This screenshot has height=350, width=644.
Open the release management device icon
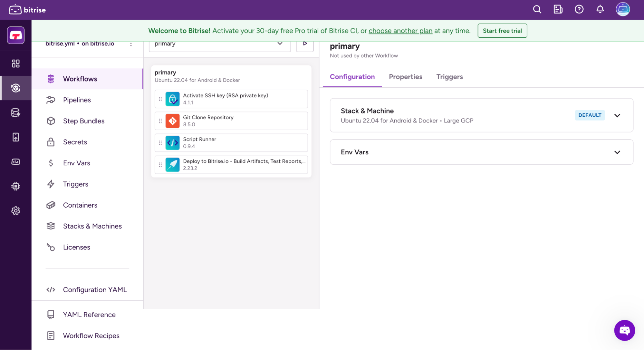16,137
